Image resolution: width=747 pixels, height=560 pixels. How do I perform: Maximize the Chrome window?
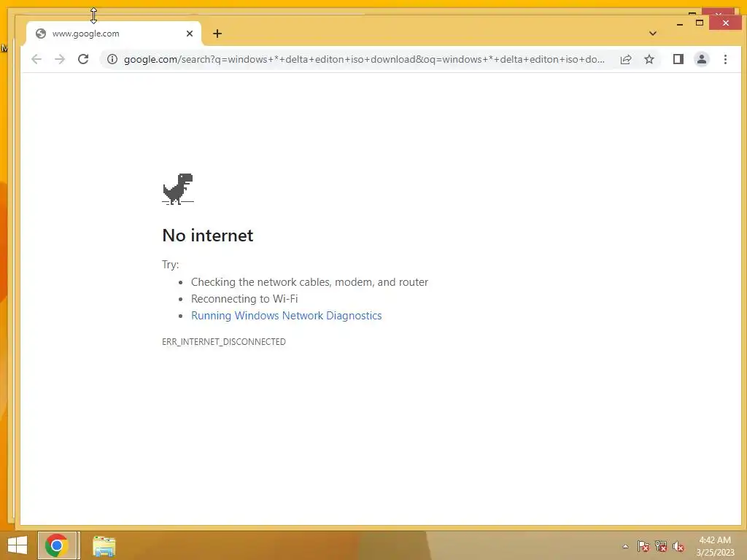click(700, 23)
